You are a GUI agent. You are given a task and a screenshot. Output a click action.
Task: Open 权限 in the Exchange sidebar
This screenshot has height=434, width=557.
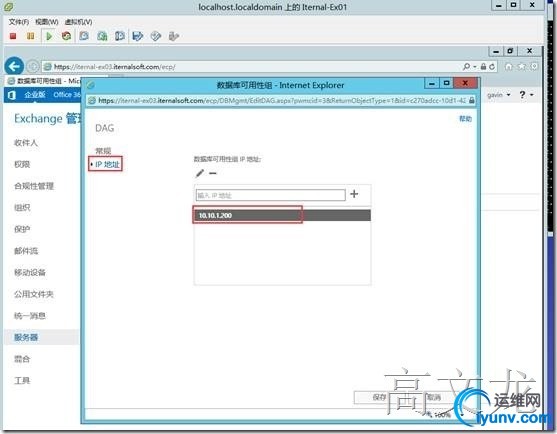tap(22, 164)
